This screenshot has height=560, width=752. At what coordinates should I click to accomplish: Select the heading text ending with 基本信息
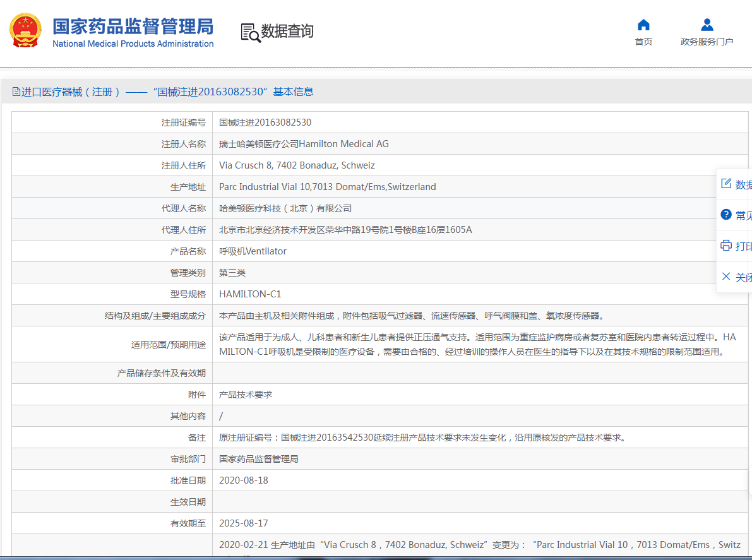point(167,92)
